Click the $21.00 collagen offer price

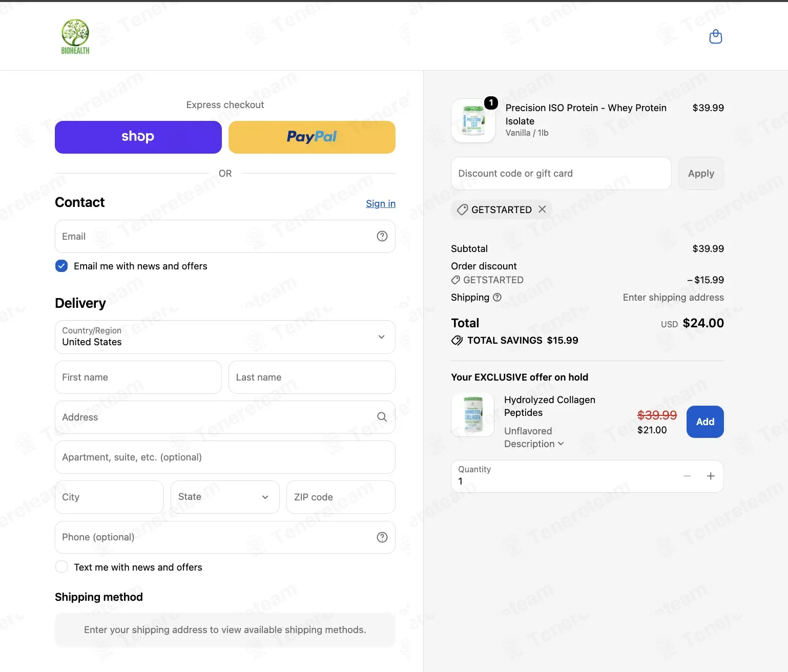(652, 430)
